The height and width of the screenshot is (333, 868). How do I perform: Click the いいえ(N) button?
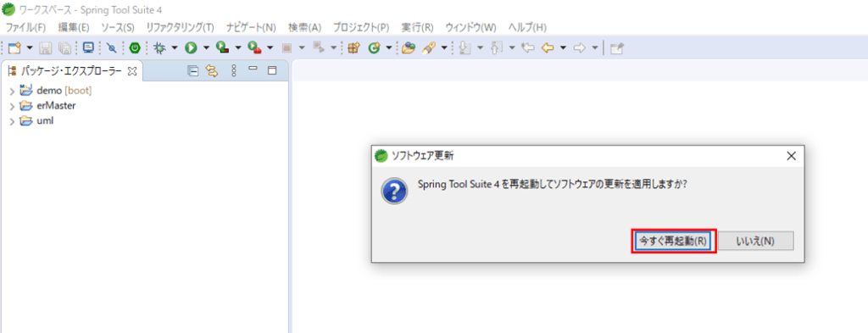point(755,241)
